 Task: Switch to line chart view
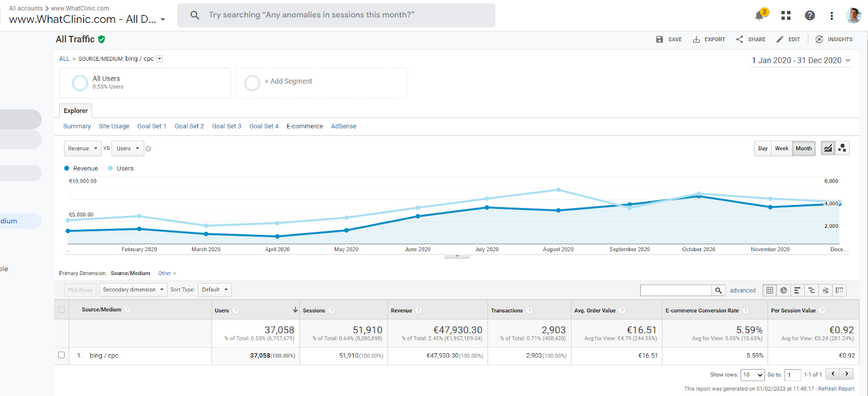[x=827, y=148]
